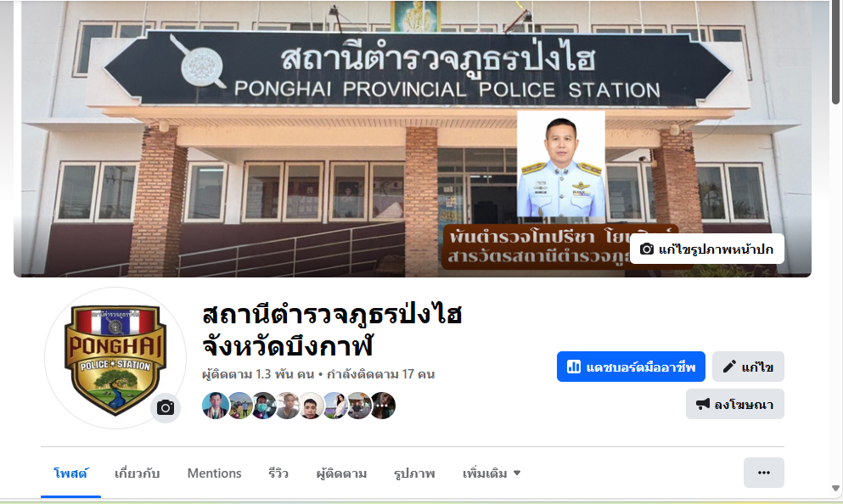Open last follower avatar with ellipsis overlay
Viewport: 843px width, 504px height.
pos(382,406)
